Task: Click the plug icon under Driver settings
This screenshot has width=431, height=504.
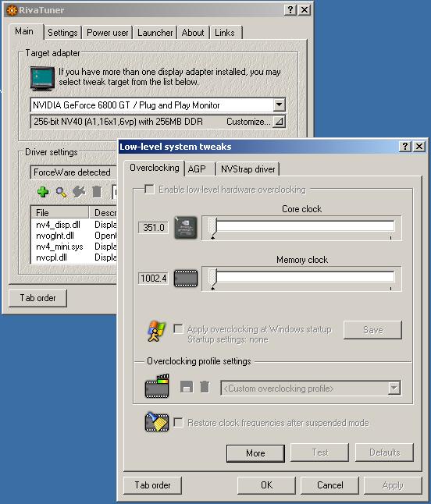Action: pos(79,192)
